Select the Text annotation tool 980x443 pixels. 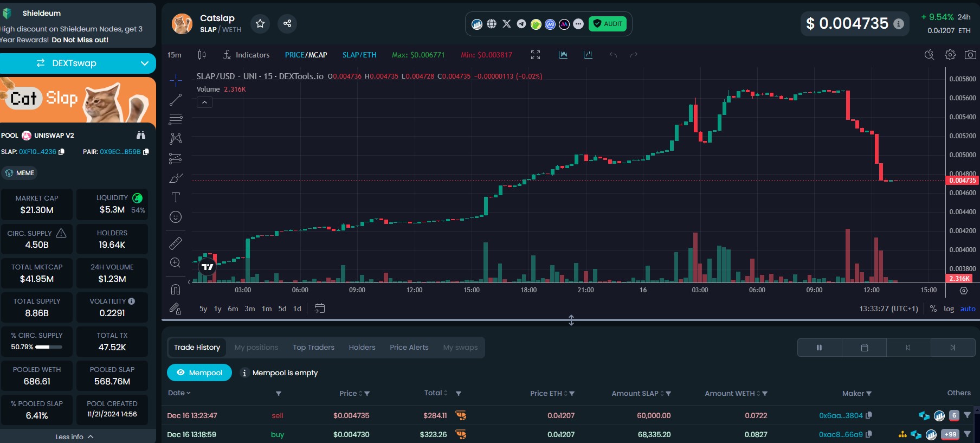pyautogui.click(x=176, y=197)
